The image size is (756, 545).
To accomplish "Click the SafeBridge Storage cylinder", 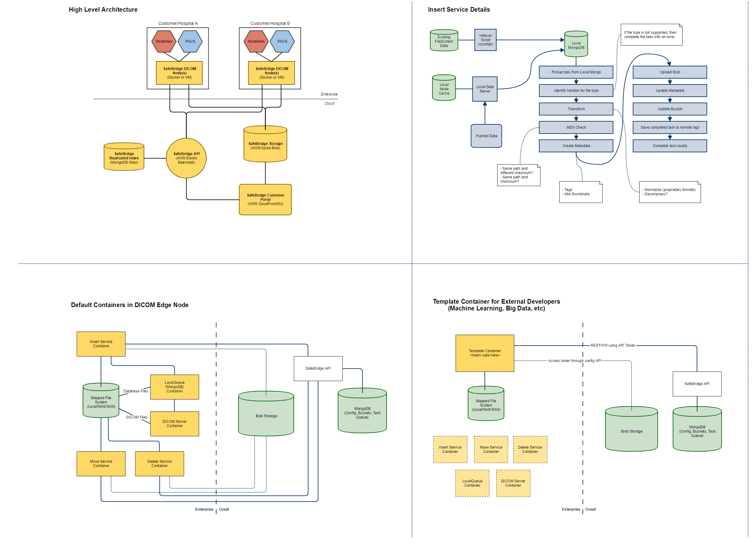I will point(265,146).
